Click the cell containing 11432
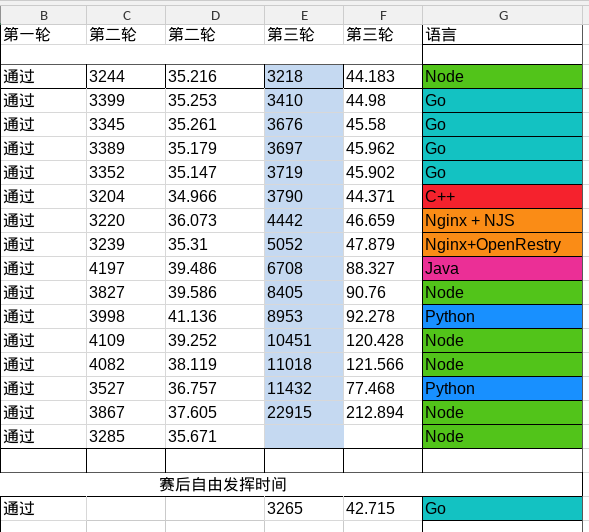This screenshot has width=589, height=532. [304, 389]
